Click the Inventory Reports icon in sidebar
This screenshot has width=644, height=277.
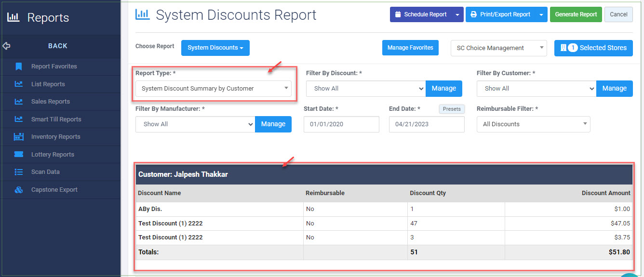click(19, 137)
